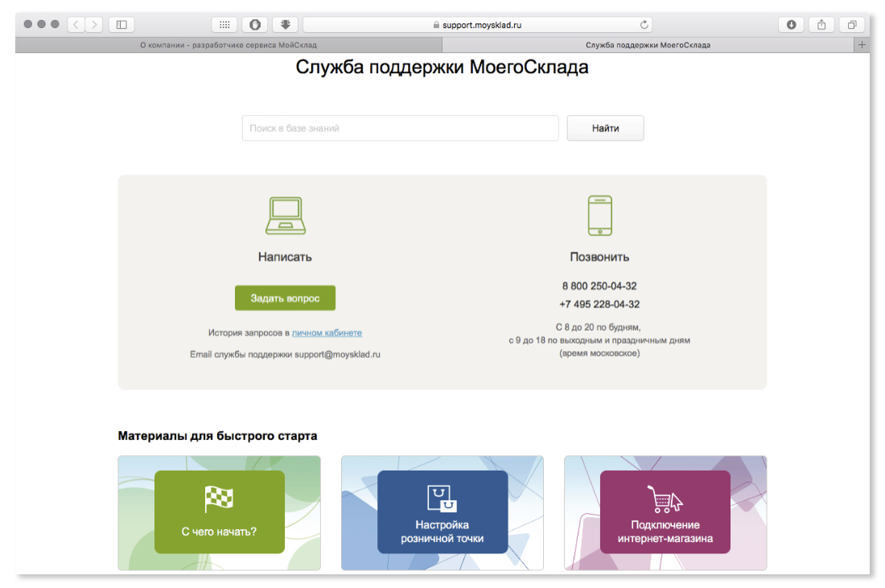Click the Найти search button
Viewport: 885px width, 588px height.
605,128
